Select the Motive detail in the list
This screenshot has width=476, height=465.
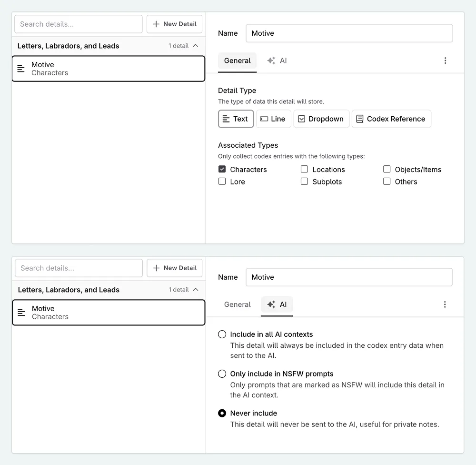[109, 68]
